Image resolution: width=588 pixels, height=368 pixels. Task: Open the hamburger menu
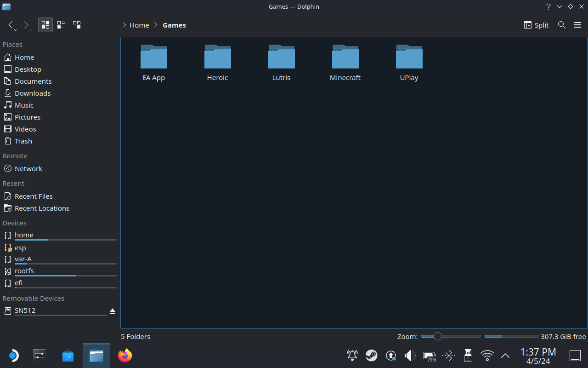tap(577, 25)
